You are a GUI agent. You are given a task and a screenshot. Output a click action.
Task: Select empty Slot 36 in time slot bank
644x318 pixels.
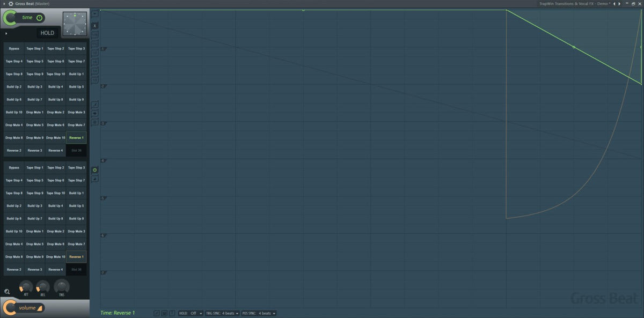(x=76, y=151)
